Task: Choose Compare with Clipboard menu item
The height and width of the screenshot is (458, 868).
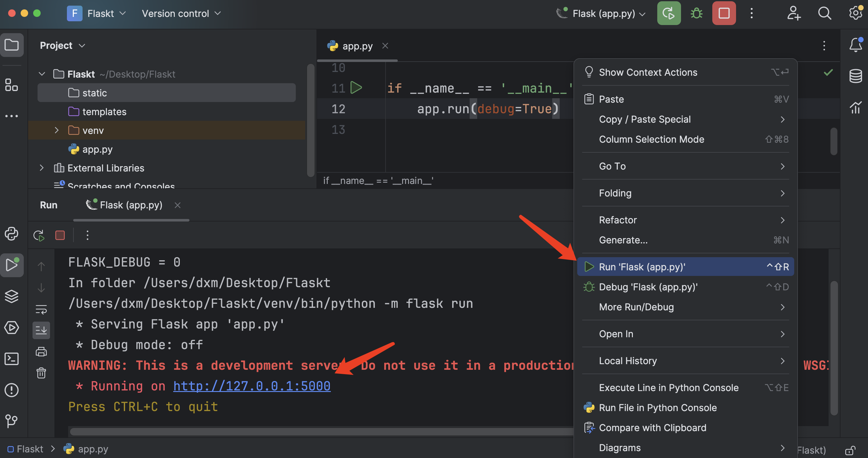Action: click(685, 428)
